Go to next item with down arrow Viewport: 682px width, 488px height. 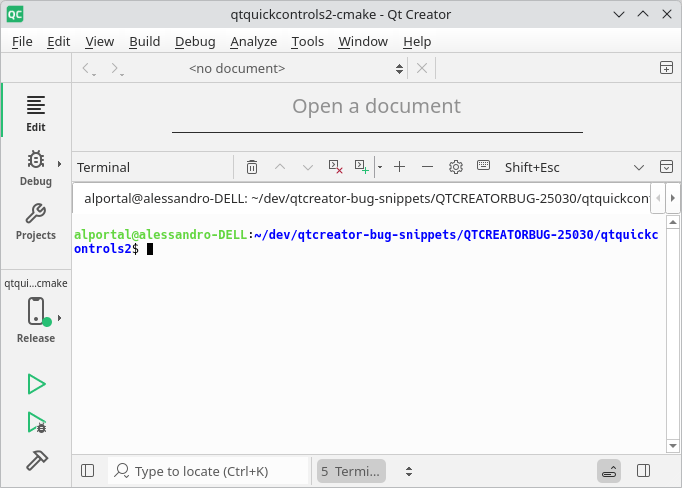point(308,167)
